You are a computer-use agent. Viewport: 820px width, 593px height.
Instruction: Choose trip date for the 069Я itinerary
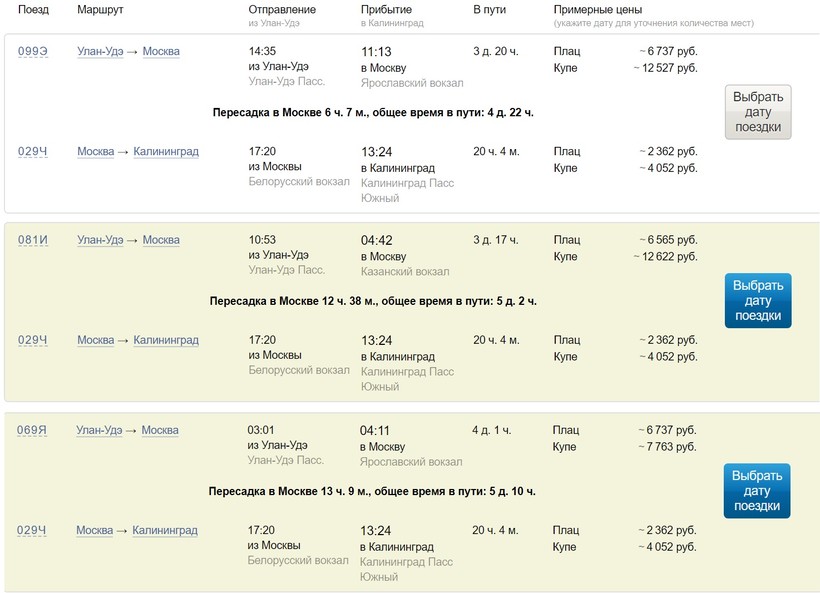pos(757,491)
